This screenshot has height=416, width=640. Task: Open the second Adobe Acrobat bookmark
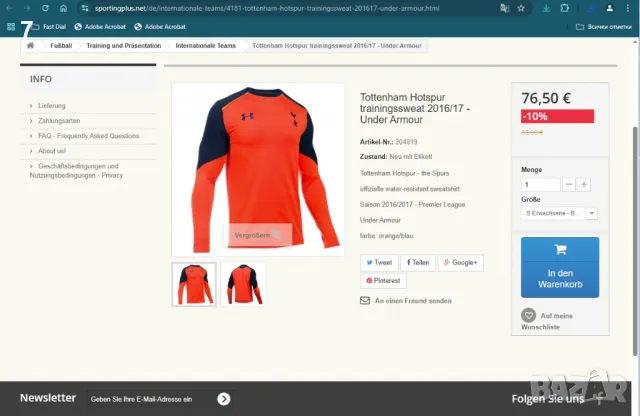pyautogui.click(x=160, y=27)
